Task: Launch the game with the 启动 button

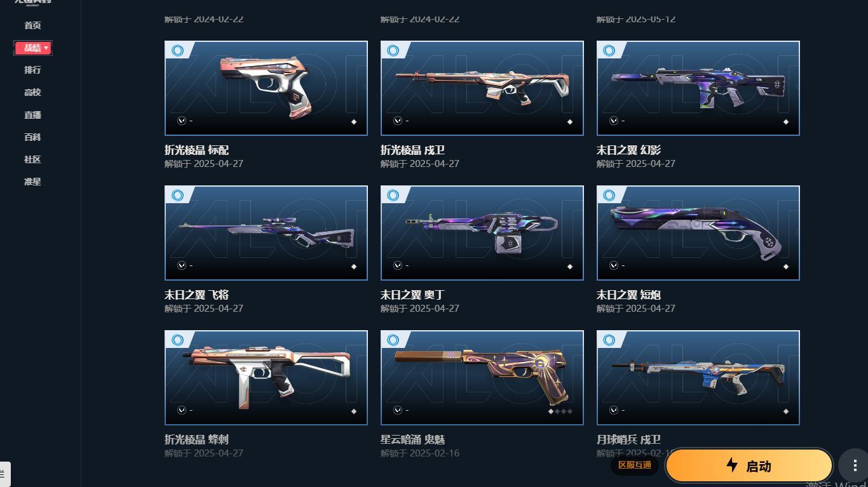Action: pyautogui.click(x=749, y=466)
